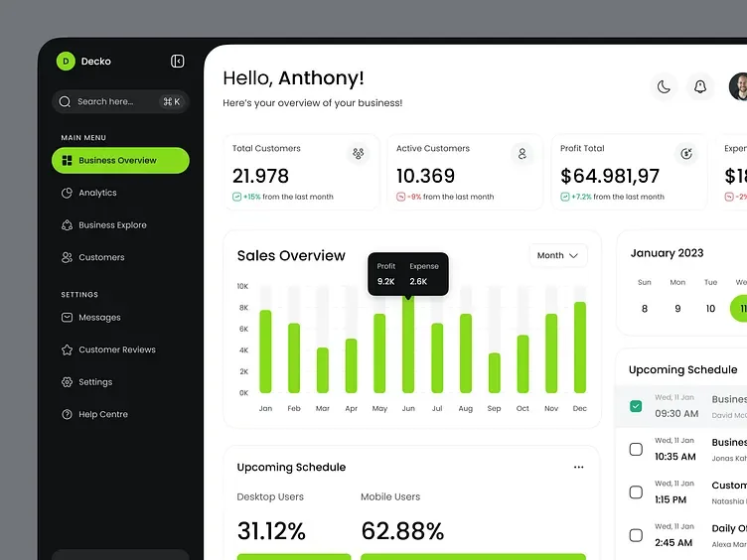Click the Sales Overview heading

[x=291, y=256]
